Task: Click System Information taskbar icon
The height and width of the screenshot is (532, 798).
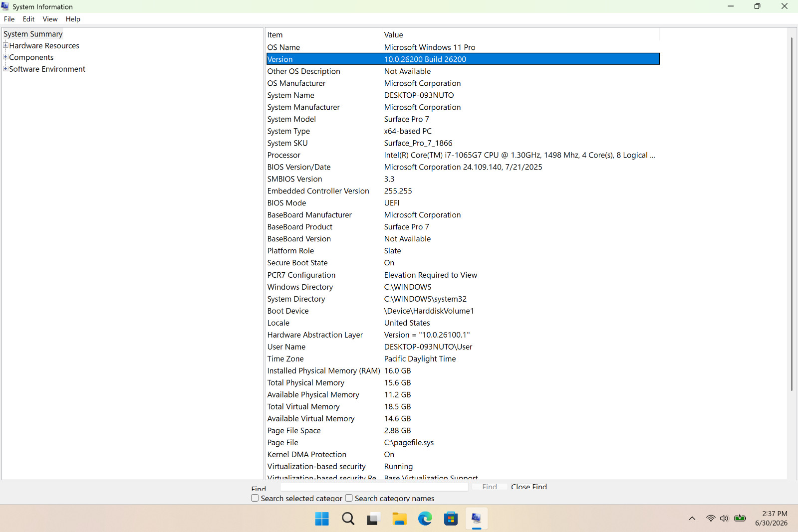Action: click(x=477, y=519)
